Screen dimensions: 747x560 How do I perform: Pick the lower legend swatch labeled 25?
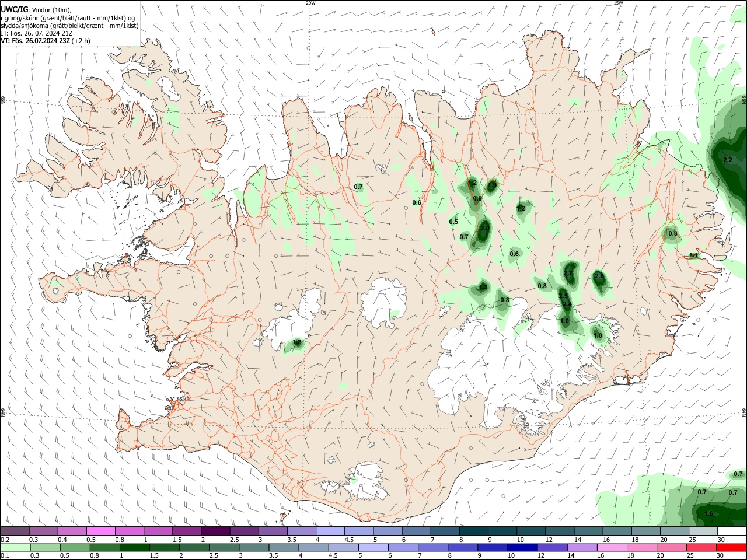tap(702, 547)
